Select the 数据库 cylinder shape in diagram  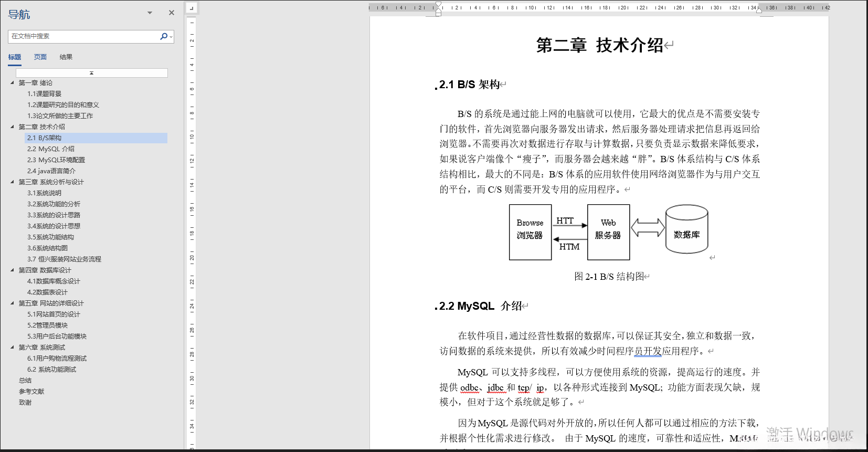pyautogui.click(x=687, y=229)
